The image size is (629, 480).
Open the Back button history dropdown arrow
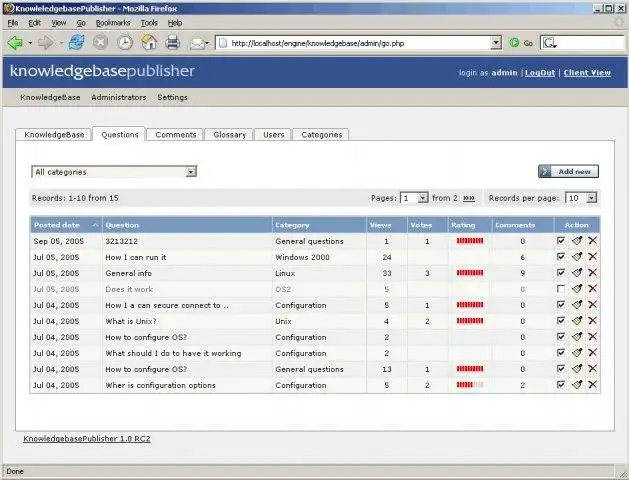[x=30, y=43]
